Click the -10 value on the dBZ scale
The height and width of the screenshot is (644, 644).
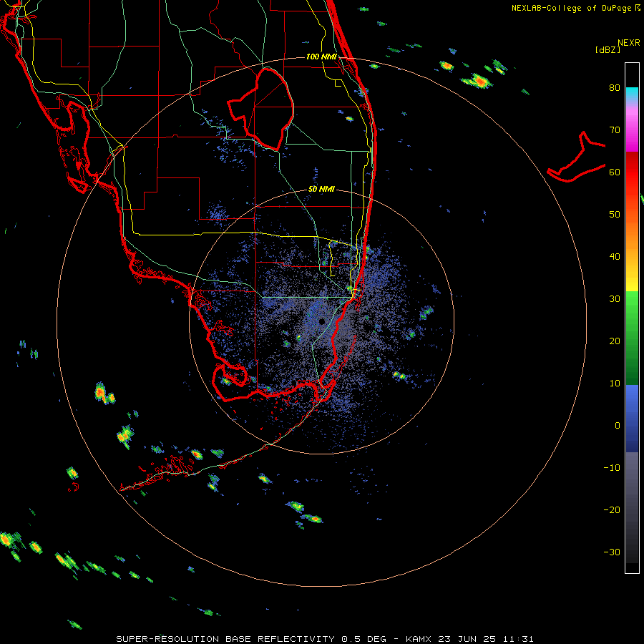pos(612,468)
